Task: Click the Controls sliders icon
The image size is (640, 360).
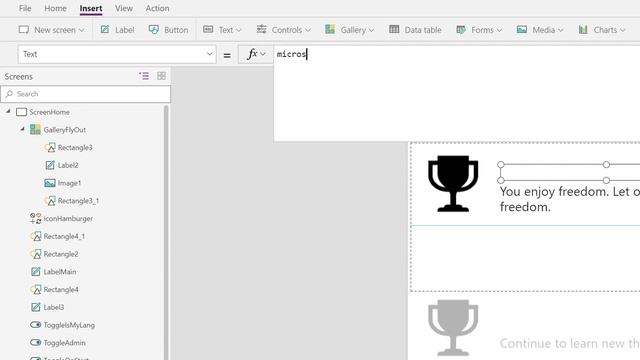Action: click(261, 29)
